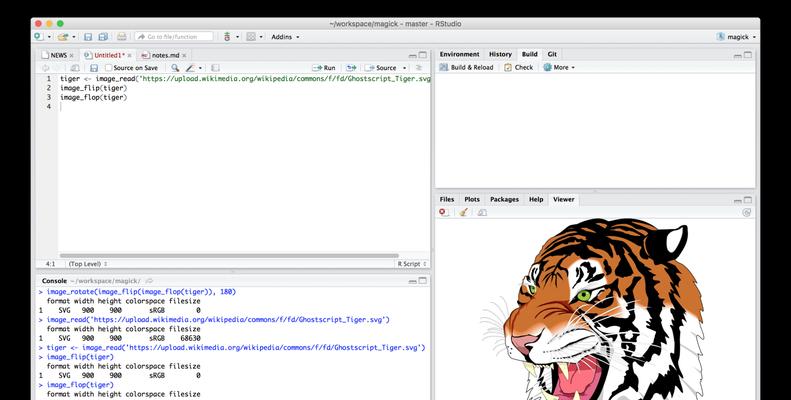Open the (Top Level) scope selector
Screen dimensions: 791x400
[88, 264]
